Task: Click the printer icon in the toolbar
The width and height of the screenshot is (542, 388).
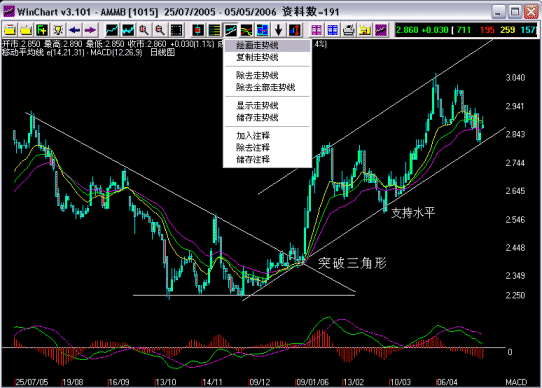Action: coord(348,30)
